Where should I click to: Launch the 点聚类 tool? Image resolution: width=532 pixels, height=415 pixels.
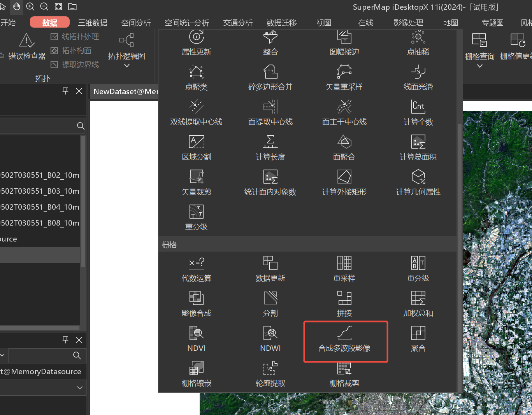click(x=197, y=78)
